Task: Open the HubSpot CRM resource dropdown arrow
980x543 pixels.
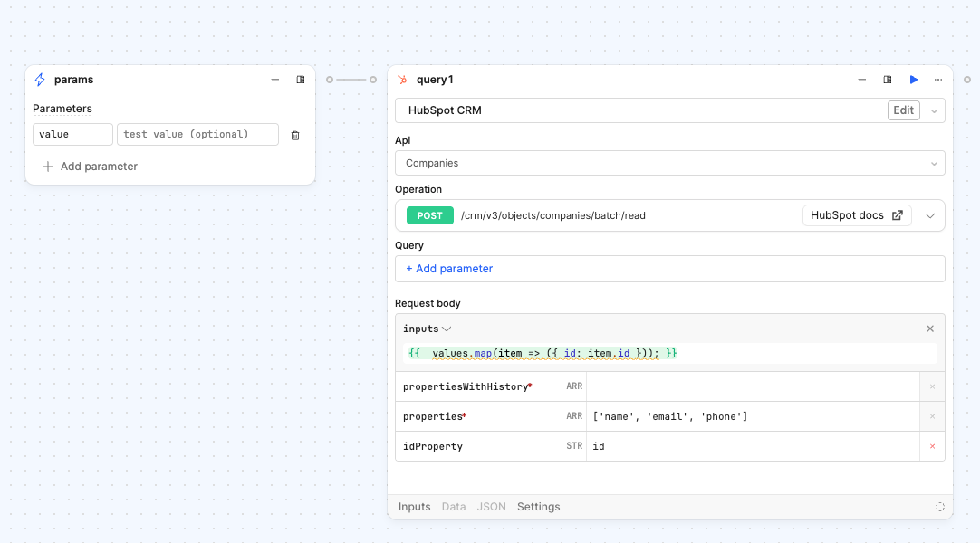Action: click(x=934, y=110)
